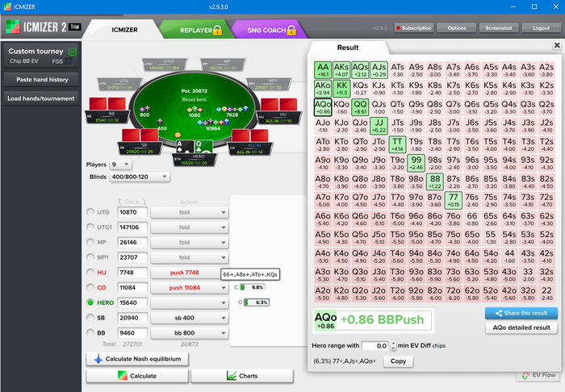Open the SB action dropdown
Screen dimensions: 565x392
pyautogui.click(x=190, y=318)
